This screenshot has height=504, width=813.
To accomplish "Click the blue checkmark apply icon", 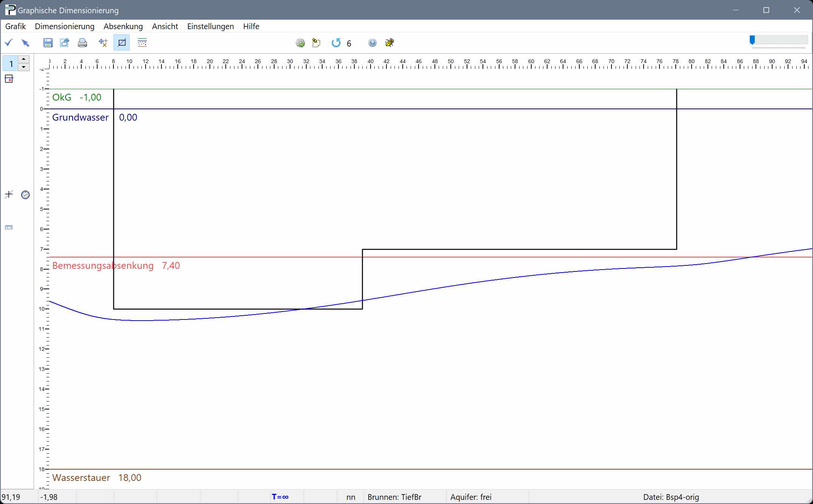I will point(9,43).
